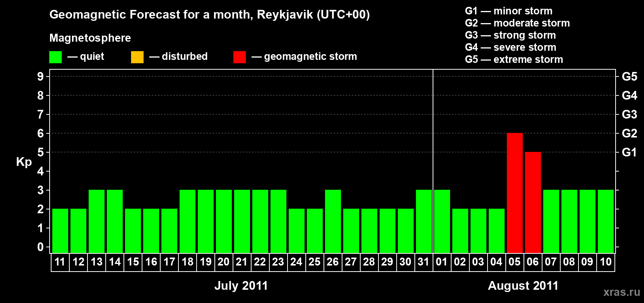Screen dimensions: 644x303
Task: Click the G2 right-axis label
Action: coord(630,133)
